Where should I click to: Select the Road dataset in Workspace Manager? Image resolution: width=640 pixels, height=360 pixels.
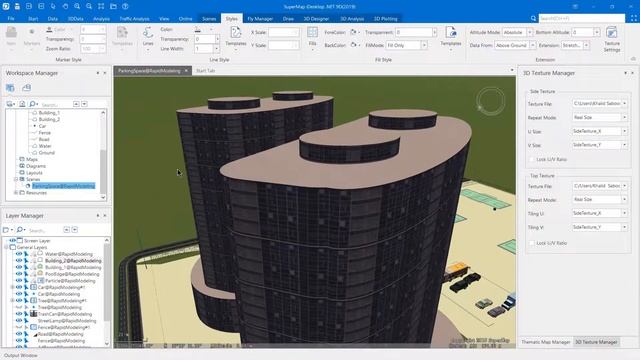44,139
